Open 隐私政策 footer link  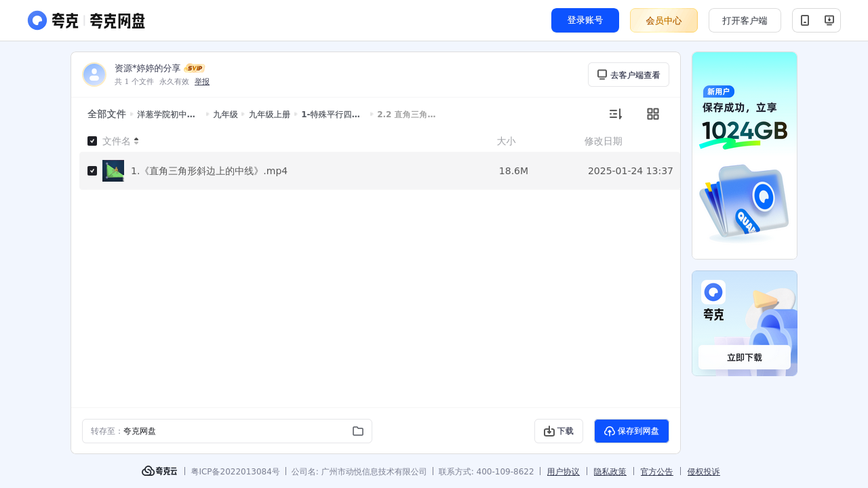[610, 472]
